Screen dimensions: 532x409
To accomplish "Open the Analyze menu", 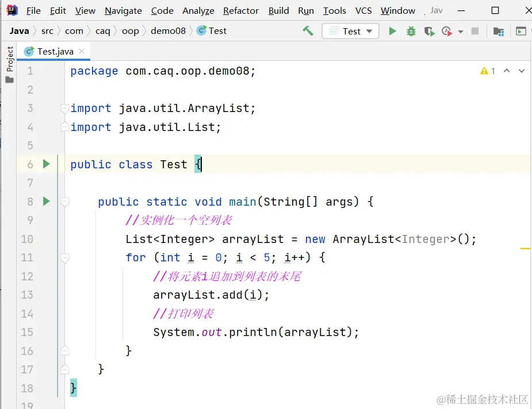I will 198,11.
